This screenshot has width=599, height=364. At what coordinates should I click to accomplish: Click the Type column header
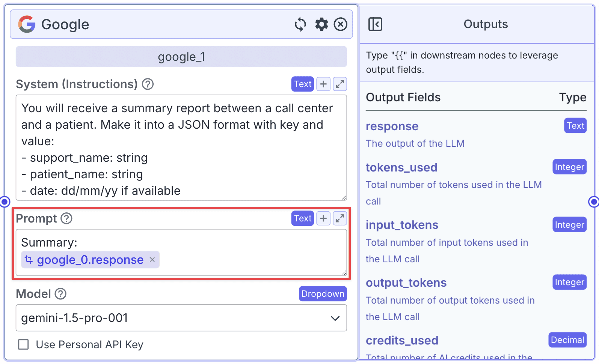tap(573, 98)
